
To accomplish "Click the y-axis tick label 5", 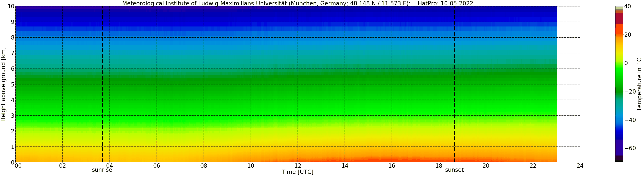I will 12,84.
